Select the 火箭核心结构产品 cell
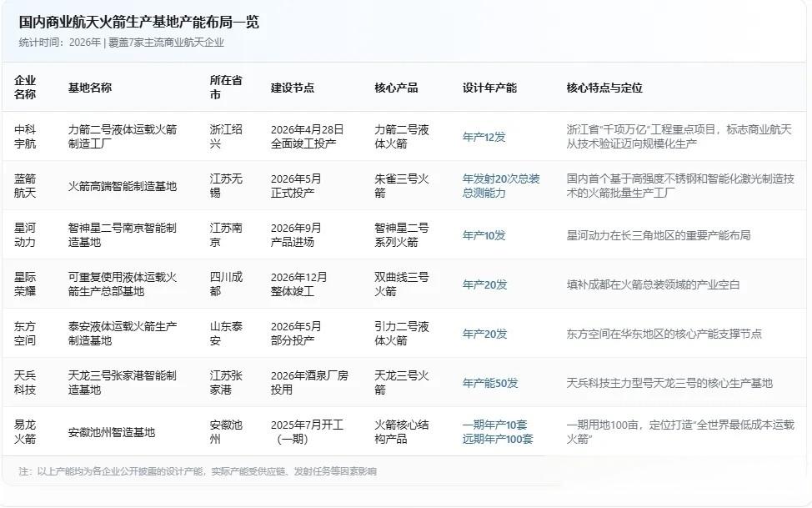Screen dimensions: 812x508 click(402, 432)
